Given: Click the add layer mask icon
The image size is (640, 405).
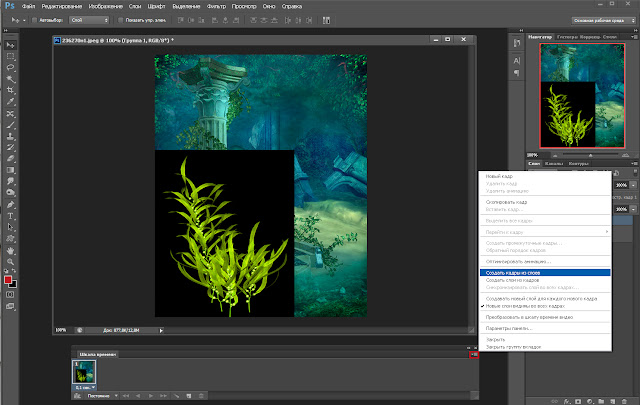Looking at the screenshot, I should pos(578,401).
